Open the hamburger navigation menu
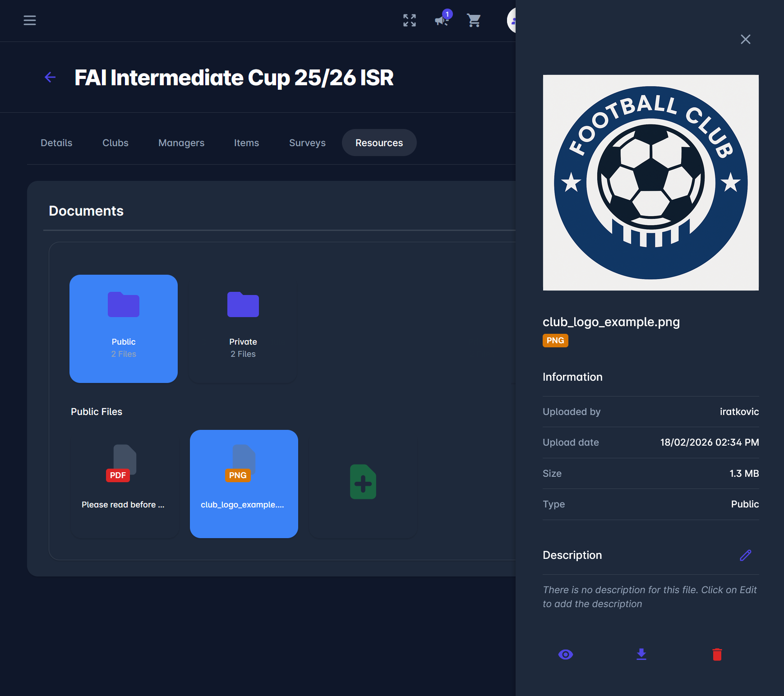Viewport: 784px width, 696px height. click(30, 20)
